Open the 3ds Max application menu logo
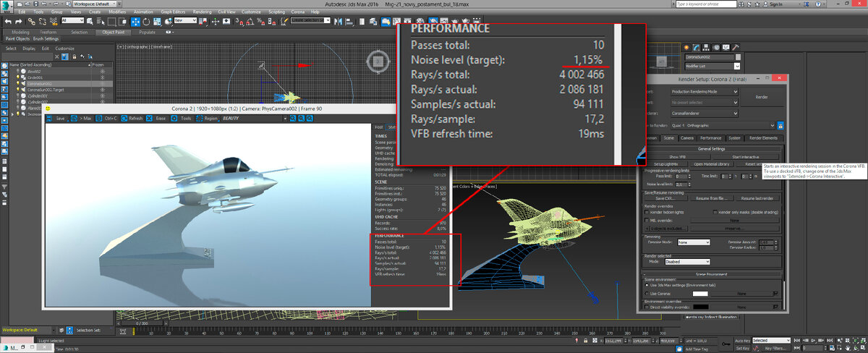The width and height of the screenshot is (868, 353). point(7,7)
